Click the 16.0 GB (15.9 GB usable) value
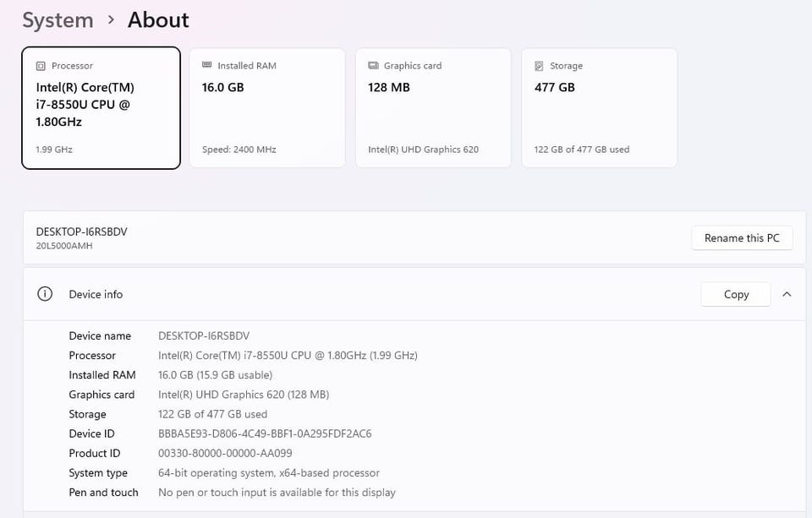 (x=216, y=375)
